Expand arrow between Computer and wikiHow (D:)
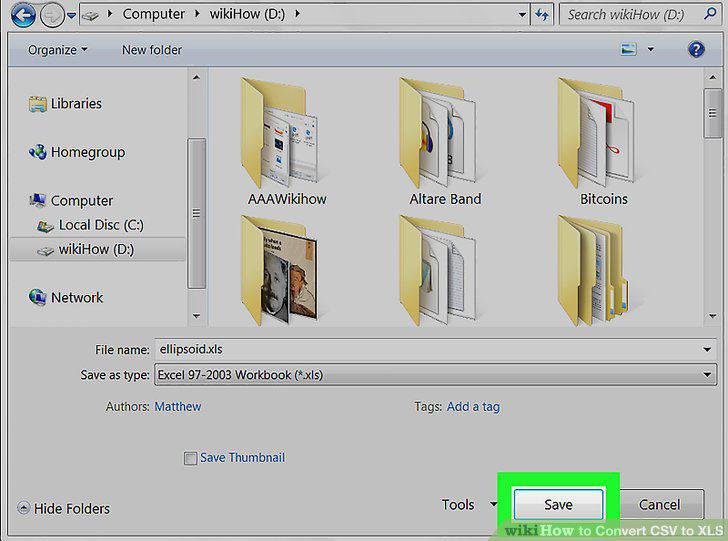This screenshot has height=541, width=728. 198,14
